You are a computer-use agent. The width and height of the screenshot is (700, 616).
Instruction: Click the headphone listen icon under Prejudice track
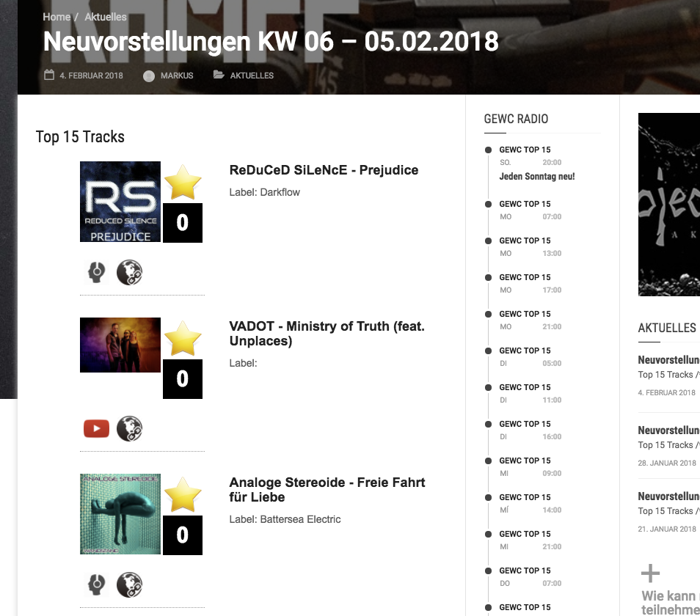pyautogui.click(x=96, y=272)
